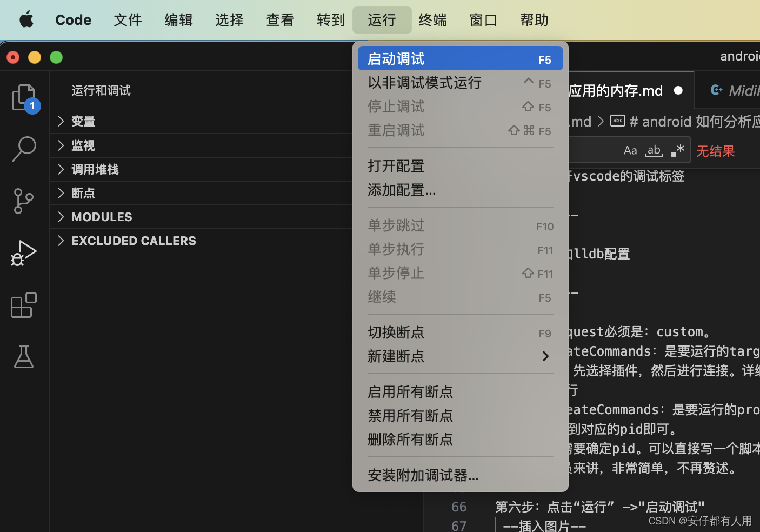Choose 添加配置... from the menu
The height and width of the screenshot is (532, 760).
pyautogui.click(x=461, y=190)
